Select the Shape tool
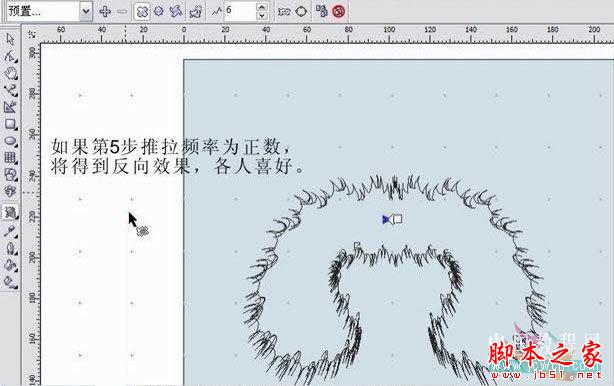 coord(10,56)
